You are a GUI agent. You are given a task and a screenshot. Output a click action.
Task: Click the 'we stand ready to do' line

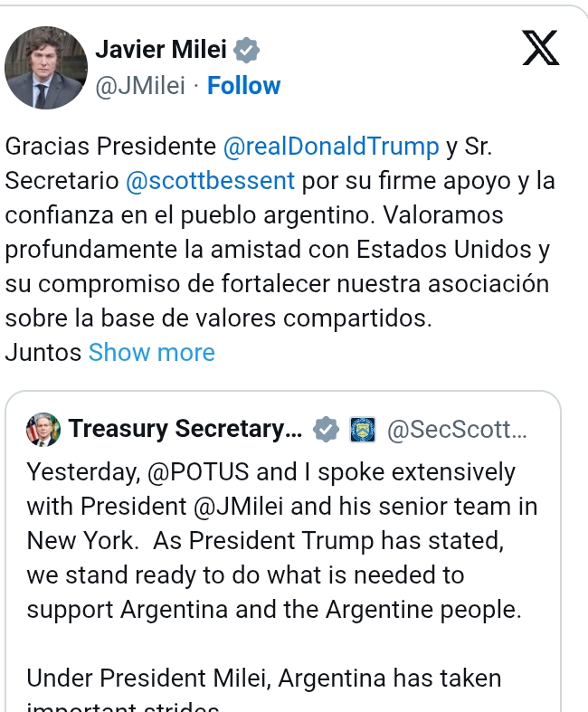[245, 575]
